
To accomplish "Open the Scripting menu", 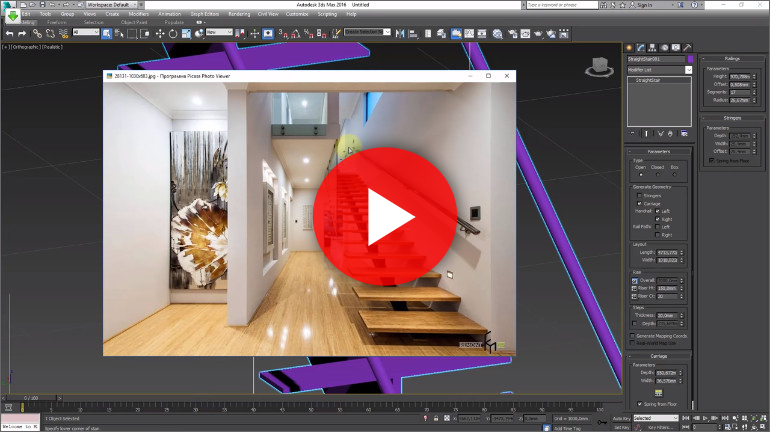I will coord(327,14).
